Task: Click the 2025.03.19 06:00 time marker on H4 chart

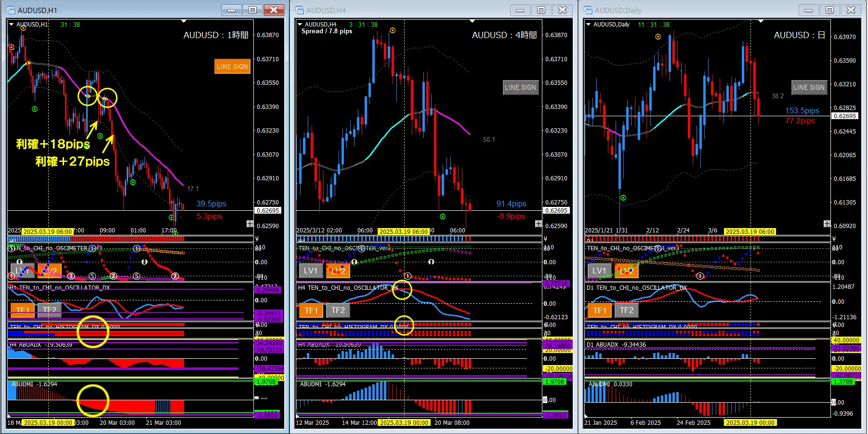Action: click(403, 232)
